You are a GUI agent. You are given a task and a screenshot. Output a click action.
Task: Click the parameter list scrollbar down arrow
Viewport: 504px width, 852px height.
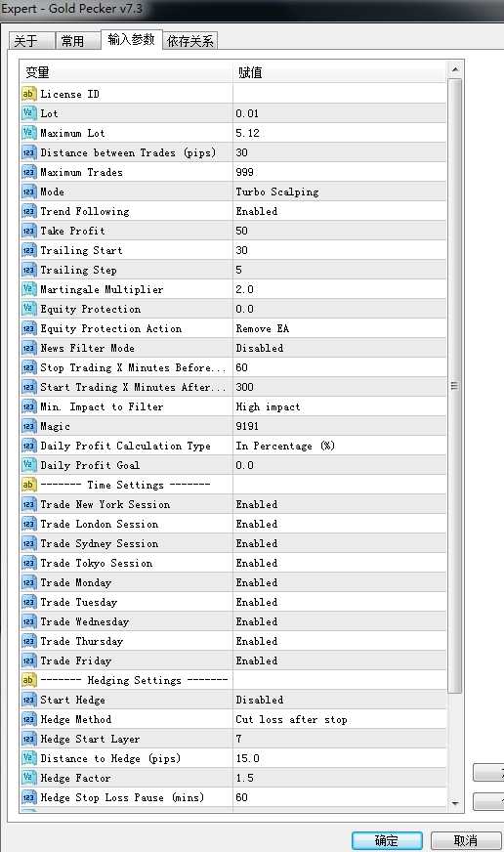(455, 803)
